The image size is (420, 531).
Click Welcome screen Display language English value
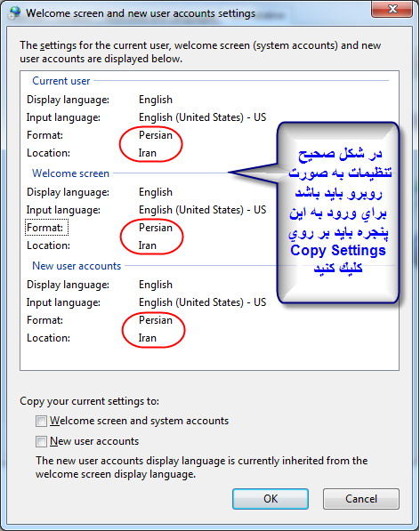tap(156, 192)
